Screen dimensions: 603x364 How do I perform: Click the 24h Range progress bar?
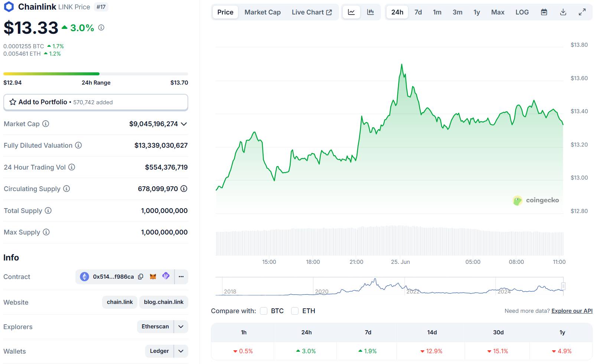pos(96,74)
